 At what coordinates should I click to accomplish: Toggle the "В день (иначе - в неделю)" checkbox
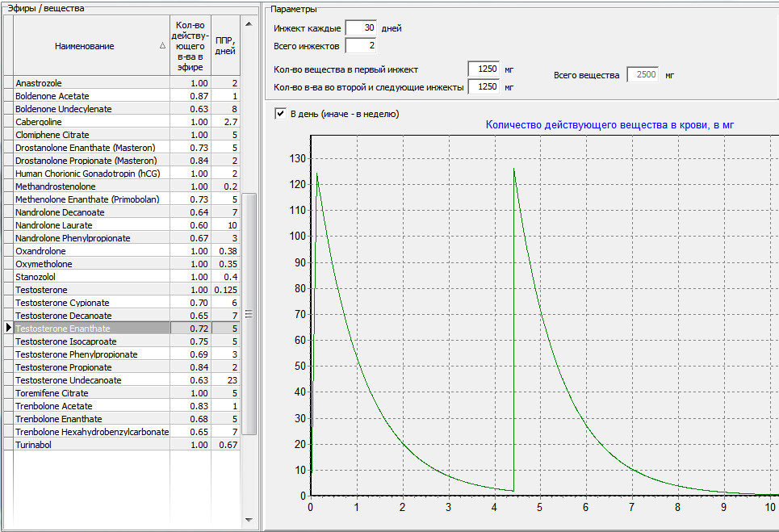pos(280,114)
